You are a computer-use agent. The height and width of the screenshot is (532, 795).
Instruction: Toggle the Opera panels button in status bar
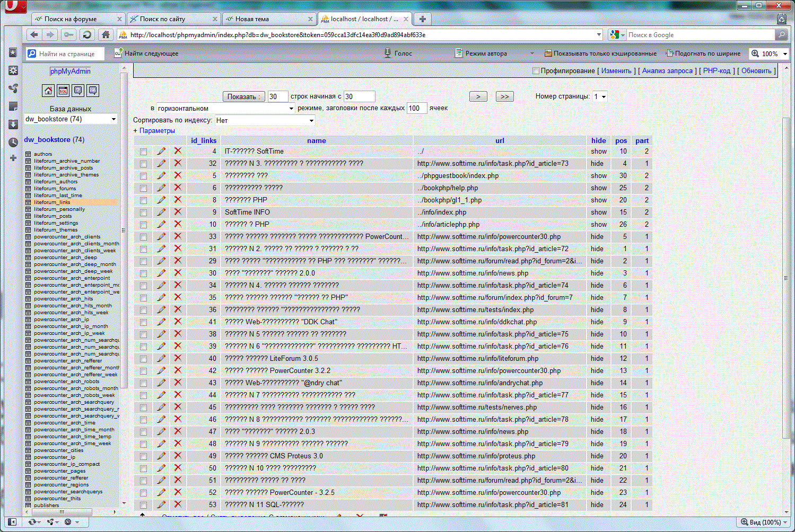(12, 522)
